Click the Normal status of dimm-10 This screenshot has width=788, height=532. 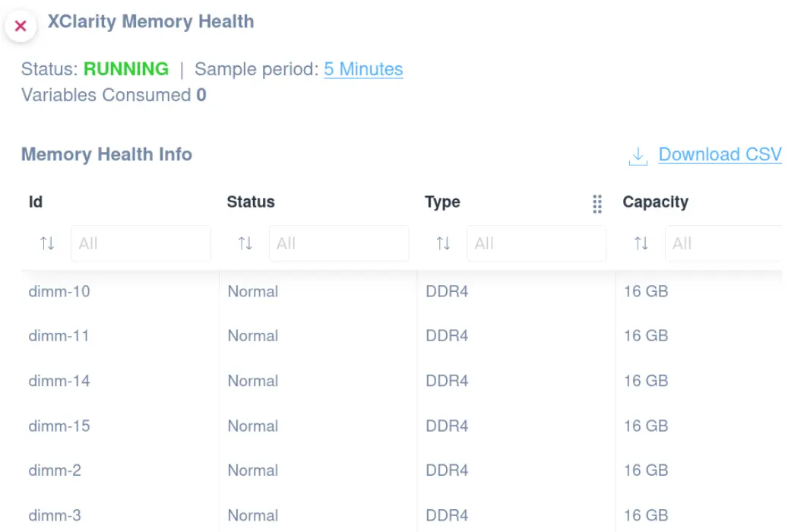point(253,291)
